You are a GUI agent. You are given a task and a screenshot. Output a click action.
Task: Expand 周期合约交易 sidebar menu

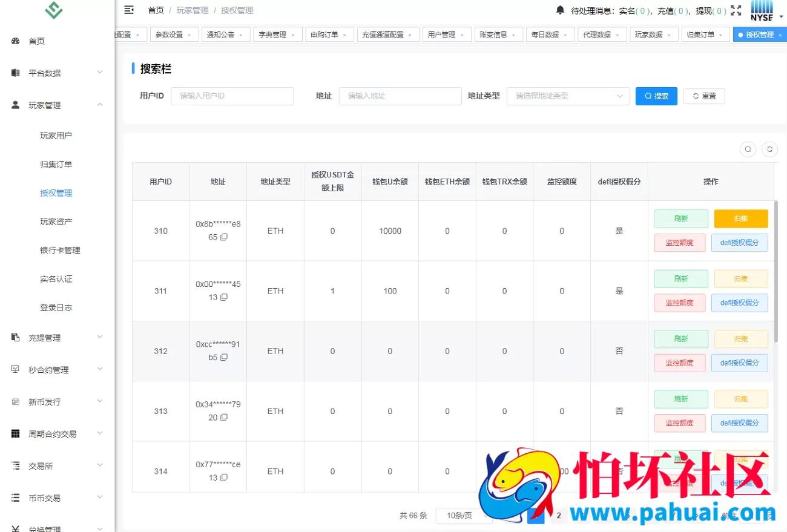(57, 434)
